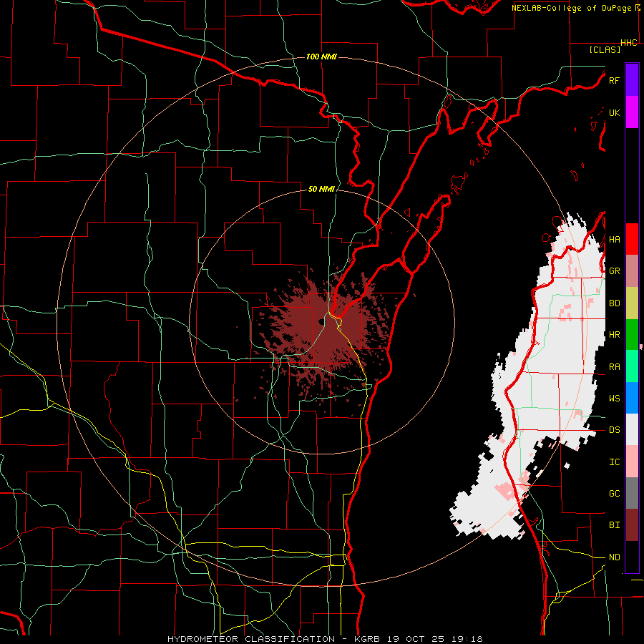Click the BI legend label

614,525
